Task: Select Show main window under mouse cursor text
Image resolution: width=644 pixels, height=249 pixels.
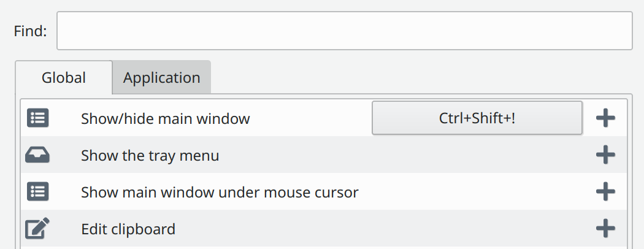Action: pos(220,193)
